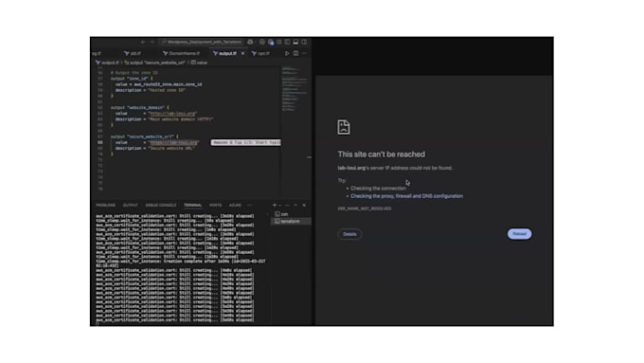Click the https://lab-loui.org value on line 68
The image size is (644, 363).
tap(173, 143)
